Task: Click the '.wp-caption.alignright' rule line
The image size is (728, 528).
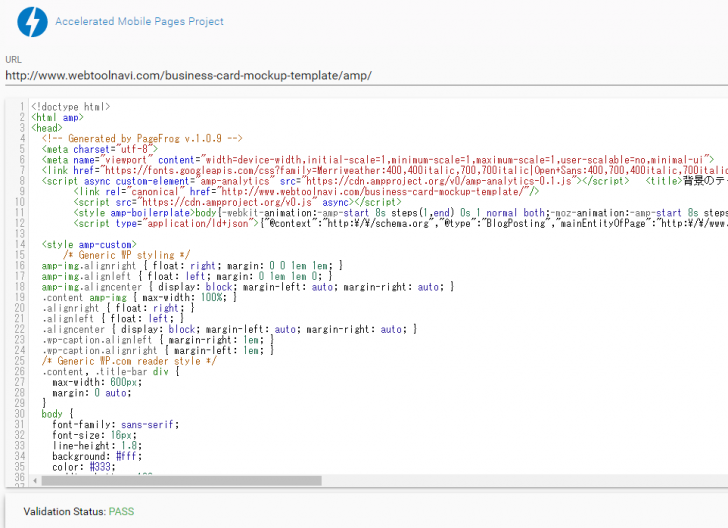Action: tap(158, 351)
